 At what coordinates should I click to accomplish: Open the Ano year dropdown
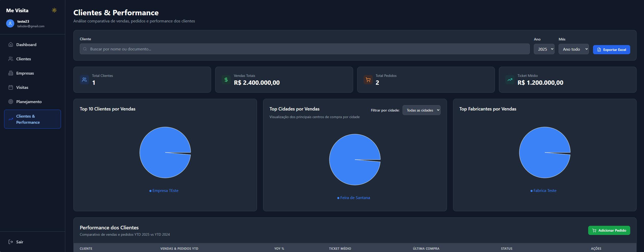(544, 49)
